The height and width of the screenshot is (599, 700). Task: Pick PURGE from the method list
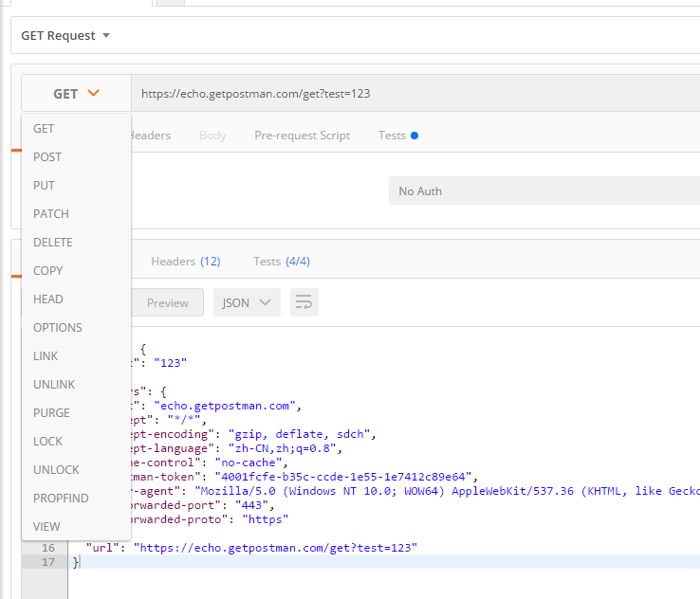[x=51, y=413]
